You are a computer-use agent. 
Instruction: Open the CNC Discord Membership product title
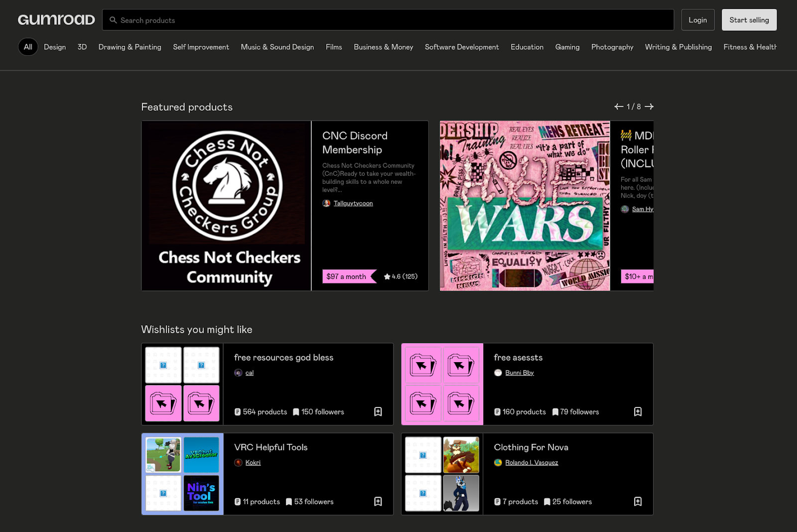point(355,142)
